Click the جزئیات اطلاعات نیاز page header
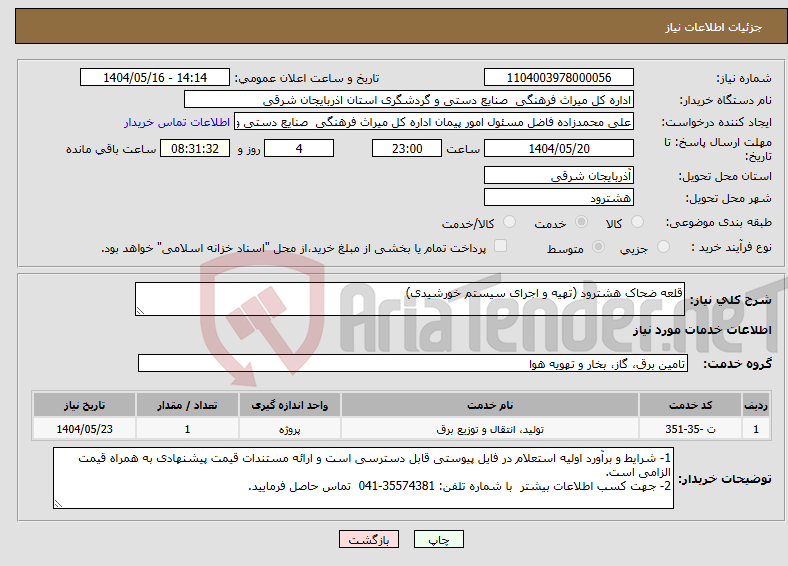 click(x=713, y=27)
